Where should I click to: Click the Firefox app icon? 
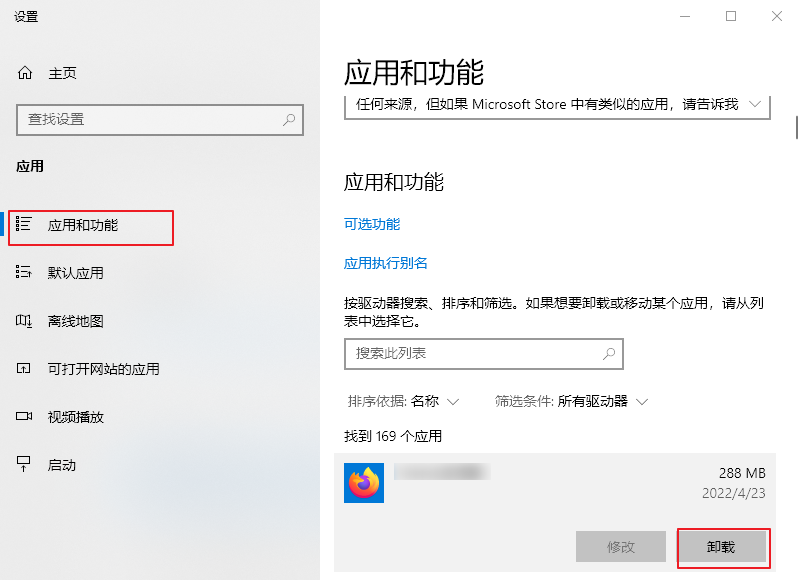364,483
